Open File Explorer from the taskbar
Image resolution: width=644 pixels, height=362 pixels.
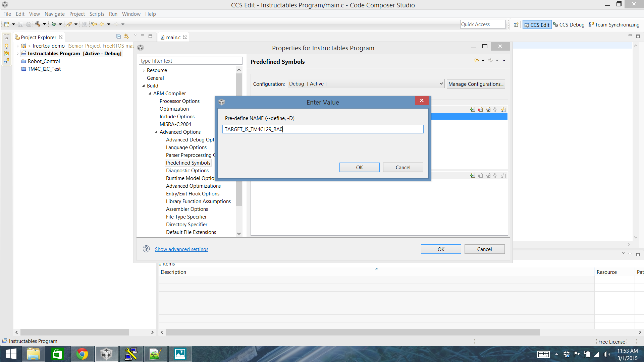coord(33,354)
